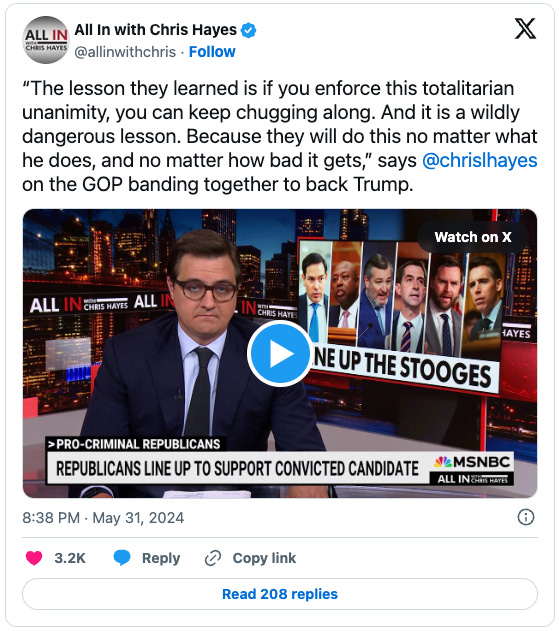Click the blue verified checkmark badge
This screenshot has height=631, width=559.
pyautogui.click(x=248, y=30)
